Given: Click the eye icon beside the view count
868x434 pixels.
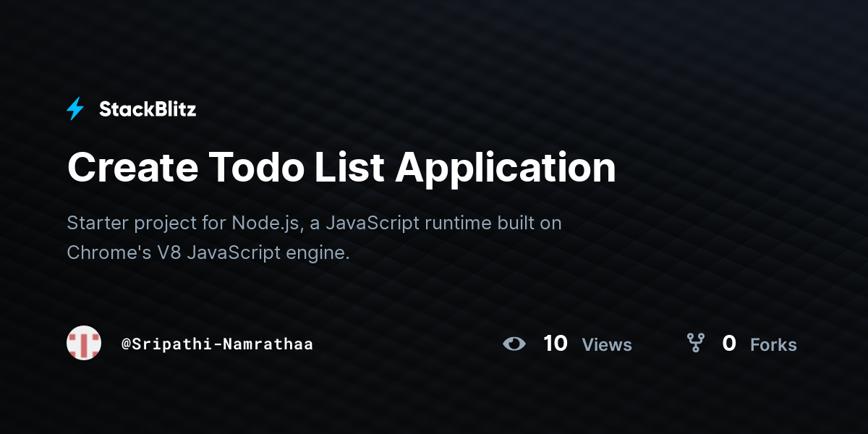Looking at the screenshot, I should (x=514, y=344).
